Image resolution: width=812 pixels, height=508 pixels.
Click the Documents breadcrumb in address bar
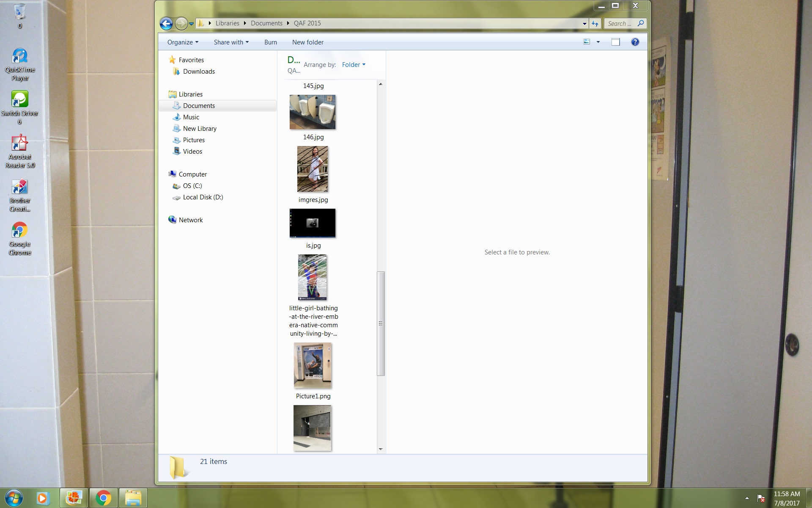(x=266, y=23)
